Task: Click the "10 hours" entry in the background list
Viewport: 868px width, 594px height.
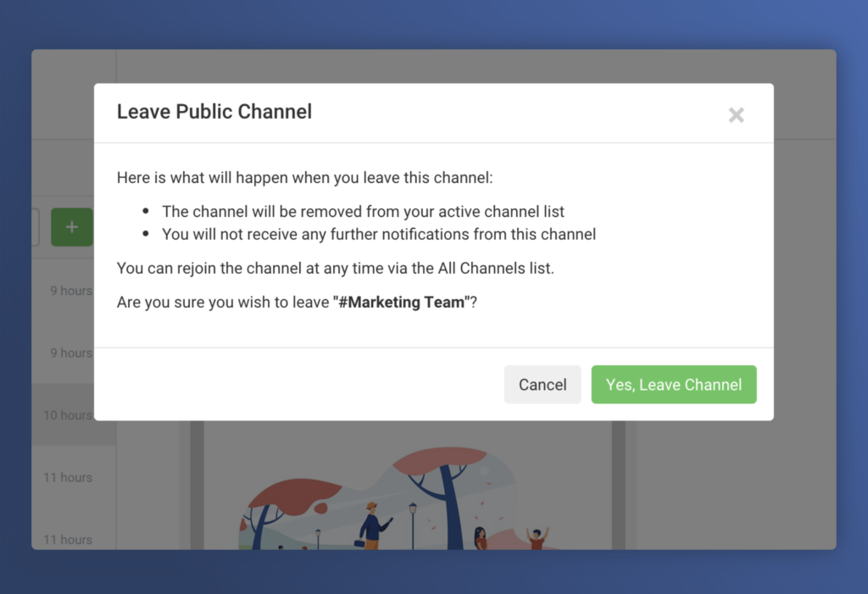Action: pyautogui.click(x=68, y=415)
